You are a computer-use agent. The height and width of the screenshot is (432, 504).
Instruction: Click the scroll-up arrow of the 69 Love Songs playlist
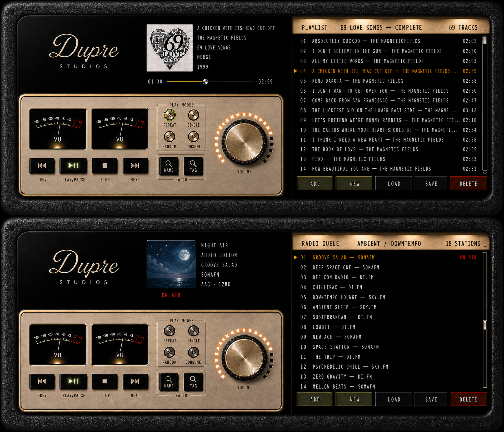pyautogui.click(x=485, y=32)
